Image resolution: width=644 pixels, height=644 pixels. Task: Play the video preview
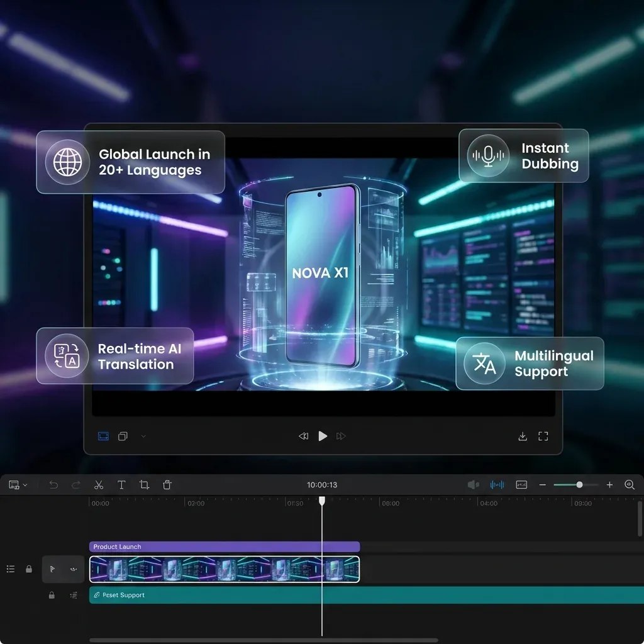tap(323, 436)
